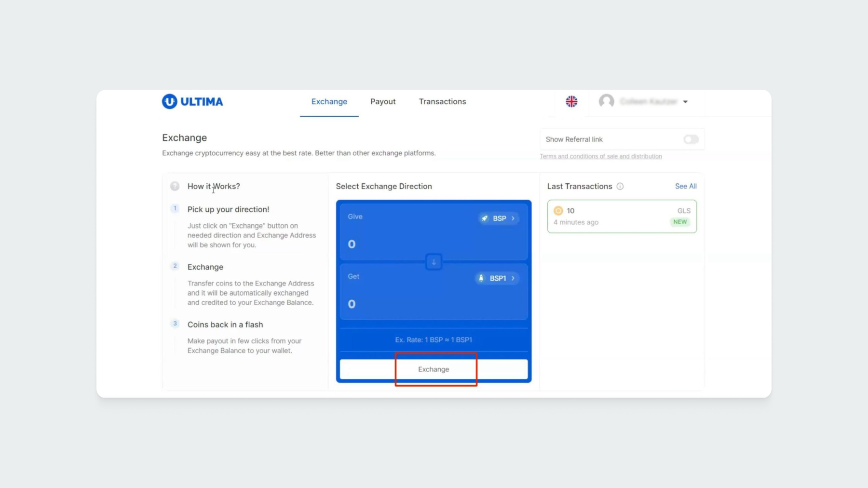The image size is (868, 488).
Task: Switch to the Transactions tab
Action: (x=442, y=101)
